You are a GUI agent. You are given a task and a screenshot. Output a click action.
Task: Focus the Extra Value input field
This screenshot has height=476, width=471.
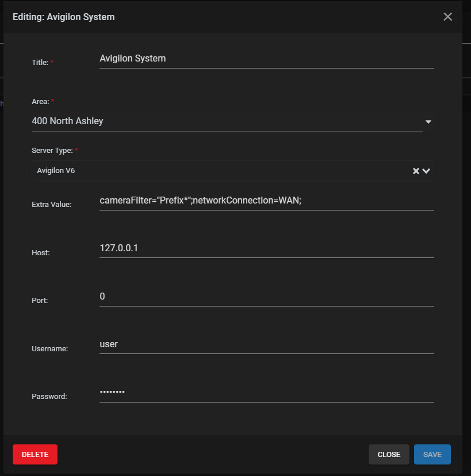pyautogui.click(x=267, y=201)
